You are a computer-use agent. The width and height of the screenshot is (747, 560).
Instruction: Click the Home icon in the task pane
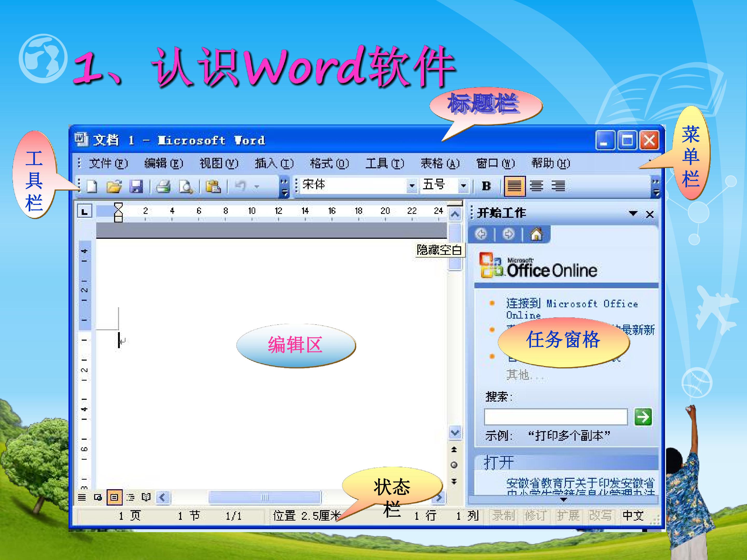click(x=536, y=234)
